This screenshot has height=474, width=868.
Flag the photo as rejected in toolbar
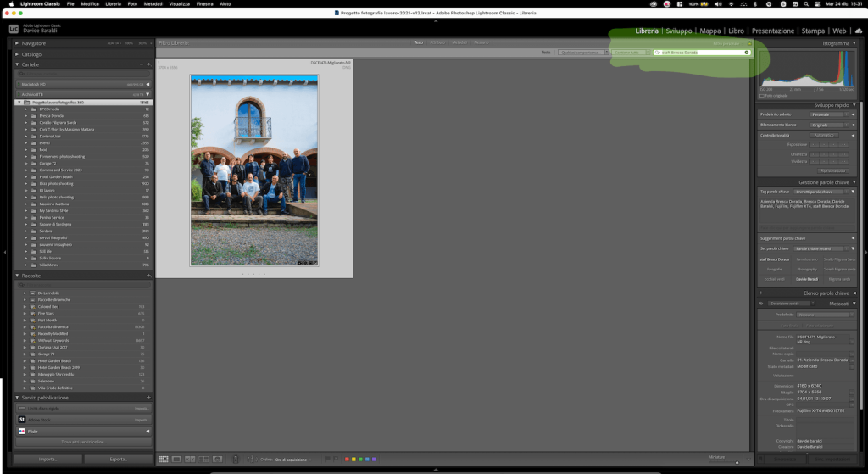tap(335, 459)
